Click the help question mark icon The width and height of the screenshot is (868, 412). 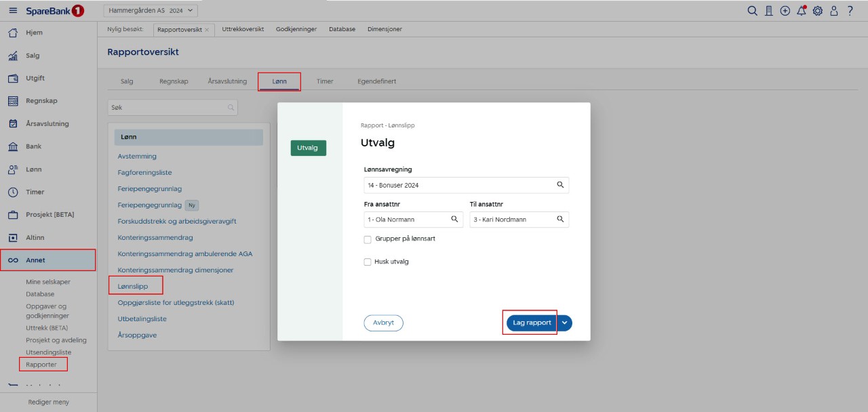[850, 11]
